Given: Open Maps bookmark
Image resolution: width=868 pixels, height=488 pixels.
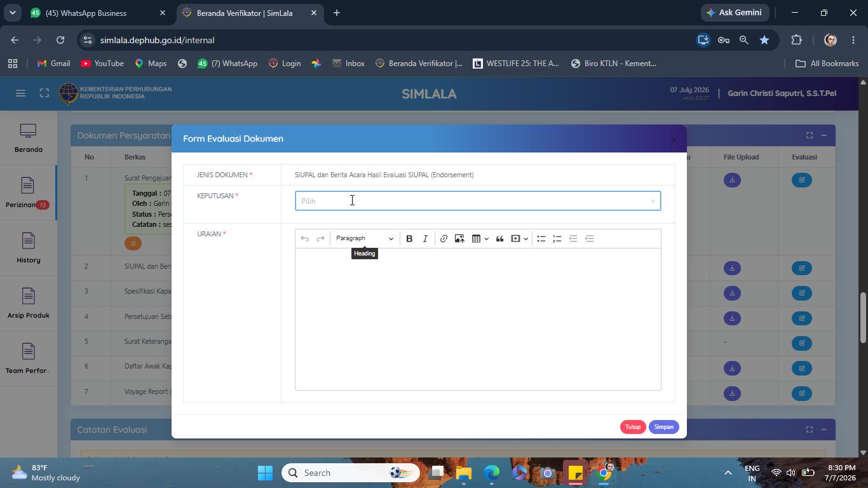Looking at the screenshot, I should 151,64.
